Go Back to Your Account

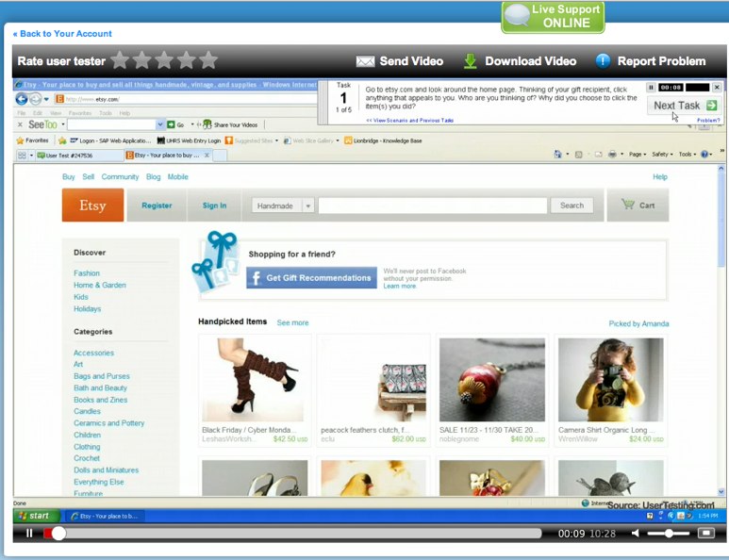point(62,33)
